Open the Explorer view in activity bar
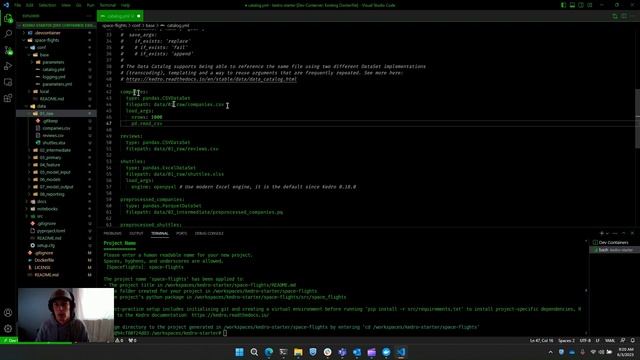This screenshot has width=640, height=360. [x=8, y=19]
